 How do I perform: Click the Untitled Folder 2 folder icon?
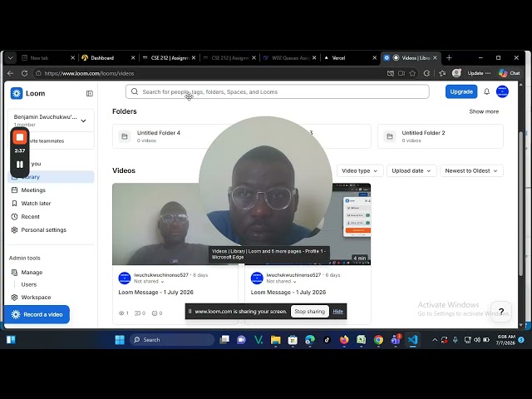click(390, 136)
